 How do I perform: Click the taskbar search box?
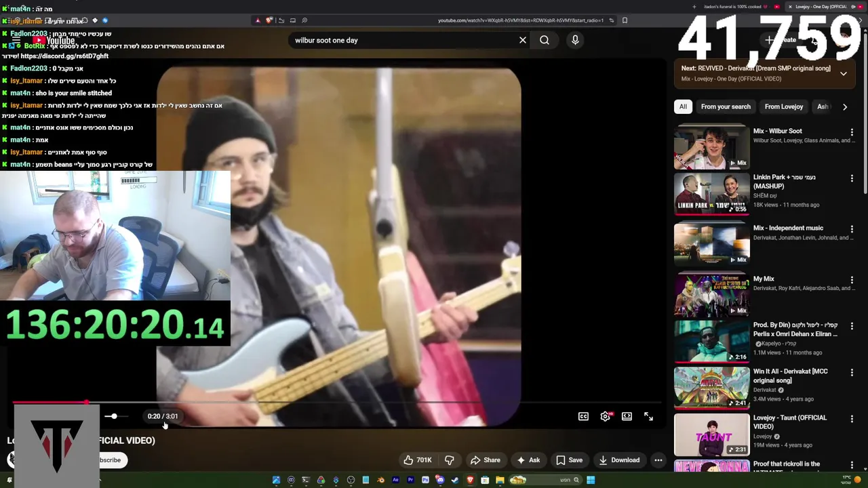545,481
